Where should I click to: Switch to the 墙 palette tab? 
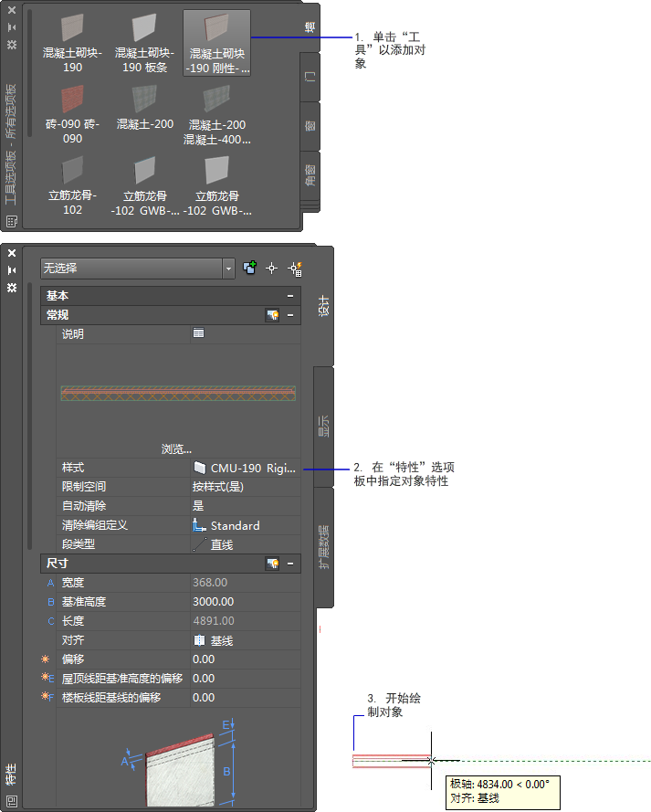point(310,26)
